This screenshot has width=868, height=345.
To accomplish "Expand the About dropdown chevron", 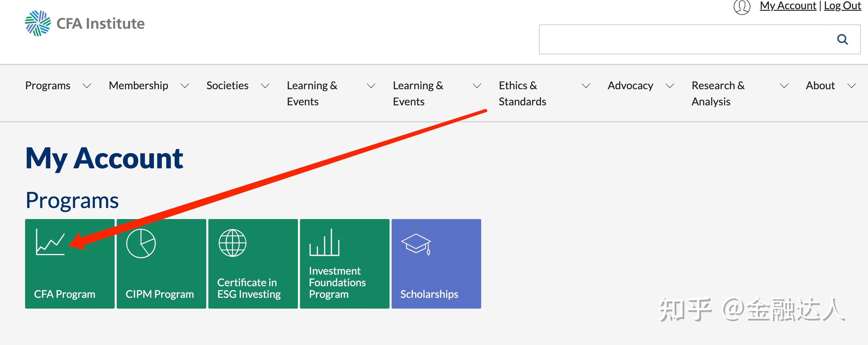I will (x=852, y=86).
